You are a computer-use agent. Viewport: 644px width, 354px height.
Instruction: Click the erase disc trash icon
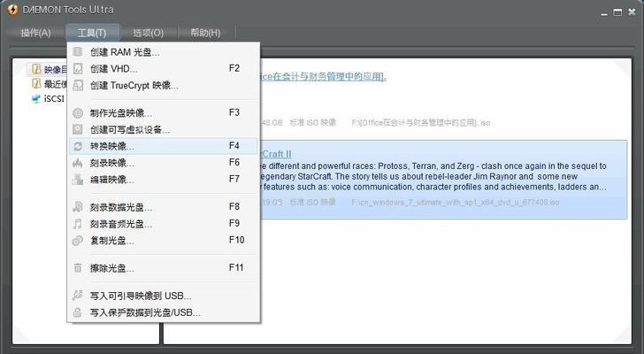point(78,268)
